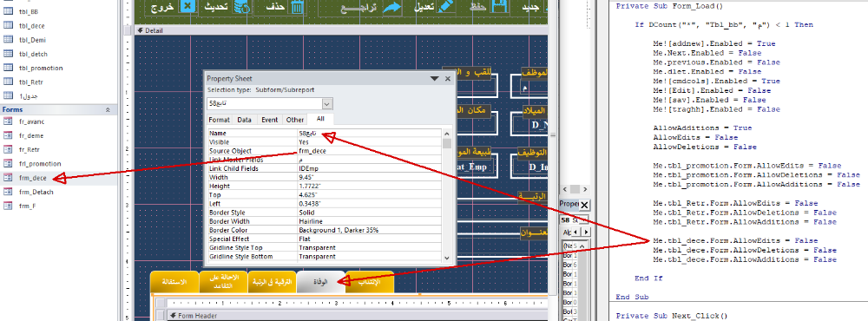Click the trash can delete icon
The height and width of the screenshot is (321, 868).
tap(297, 7)
